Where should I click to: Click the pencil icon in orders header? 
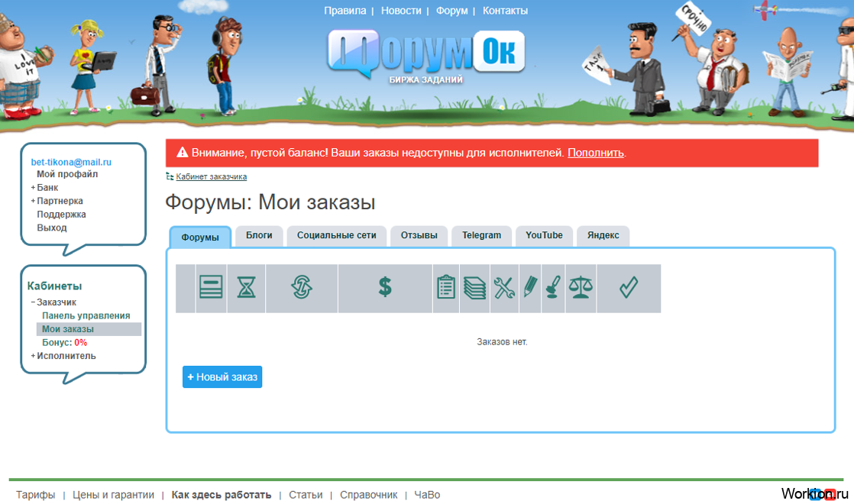tap(530, 286)
